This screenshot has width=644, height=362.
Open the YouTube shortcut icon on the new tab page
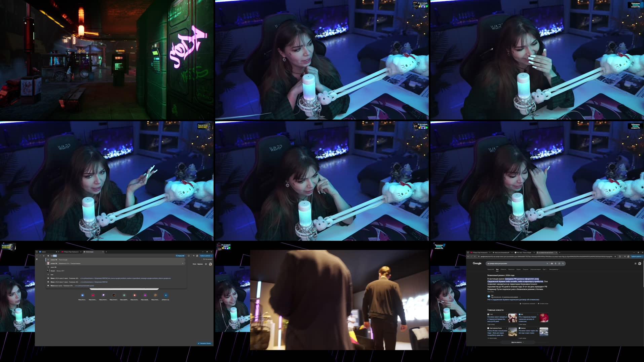coord(93,295)
